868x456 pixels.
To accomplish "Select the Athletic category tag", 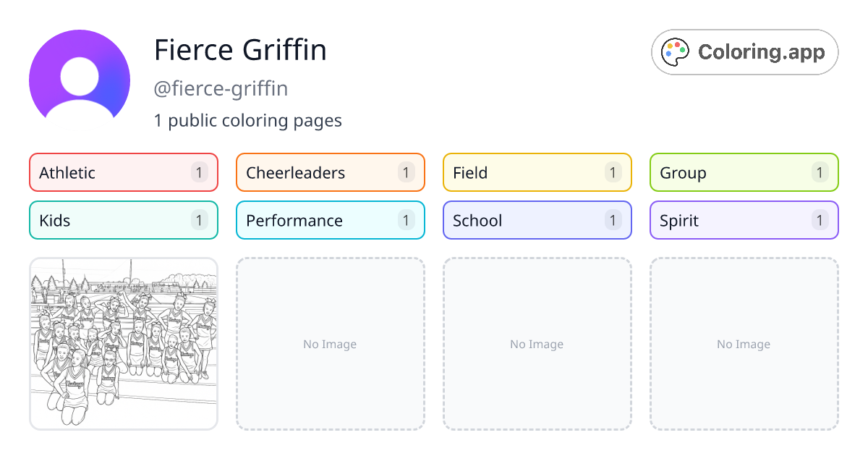I will [123, 172].
